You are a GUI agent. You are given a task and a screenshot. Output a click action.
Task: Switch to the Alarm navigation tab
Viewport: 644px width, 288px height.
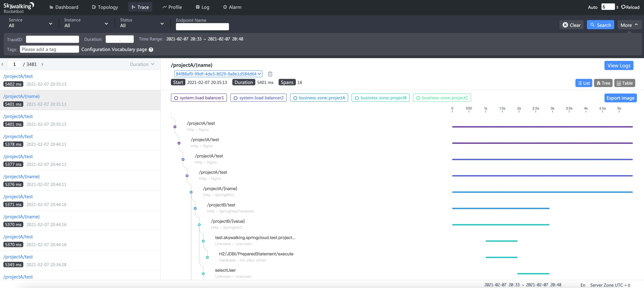[232, 7]
